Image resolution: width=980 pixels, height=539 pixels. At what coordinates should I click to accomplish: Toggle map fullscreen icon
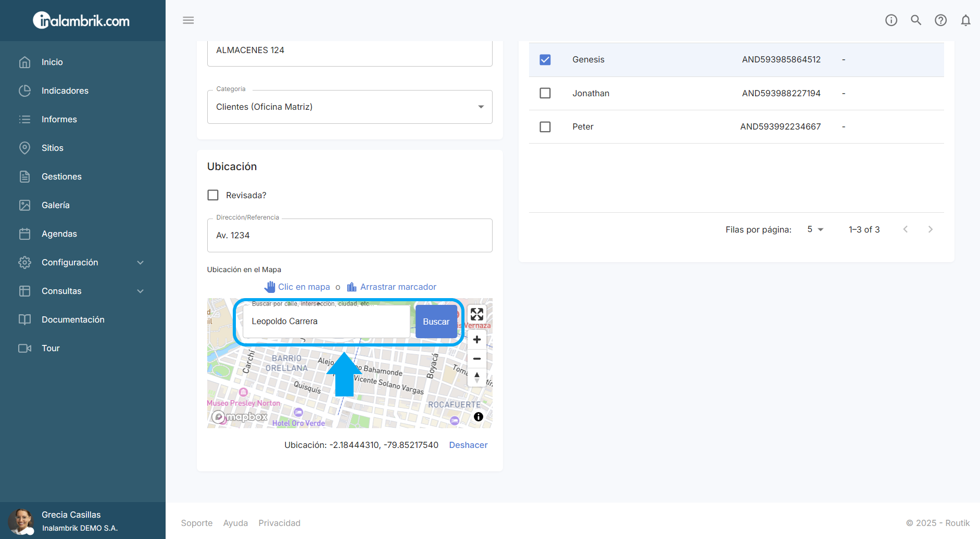click(477, 314)
